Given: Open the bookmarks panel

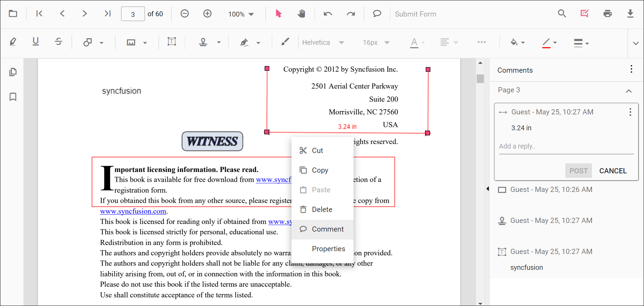Looking at the screenshot, I should (13, 97).
